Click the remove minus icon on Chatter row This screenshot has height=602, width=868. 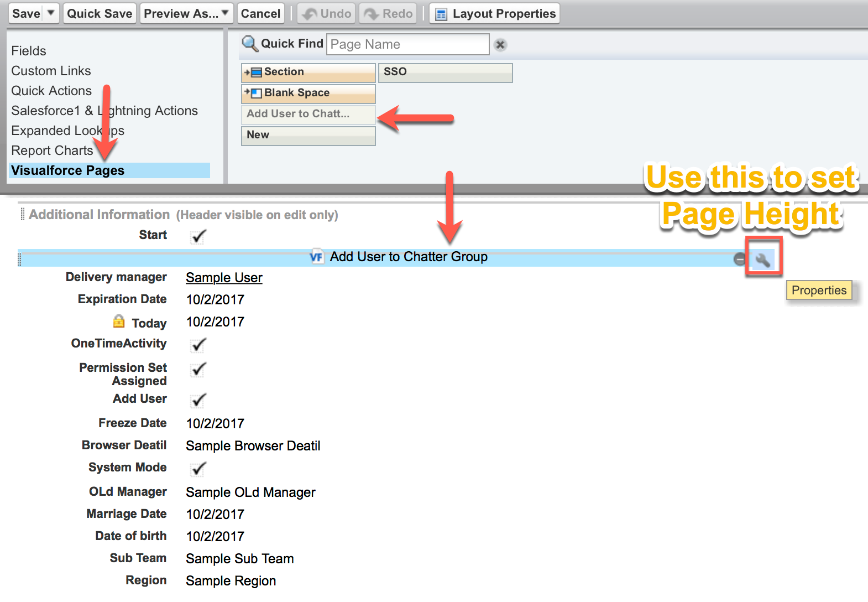740,259
